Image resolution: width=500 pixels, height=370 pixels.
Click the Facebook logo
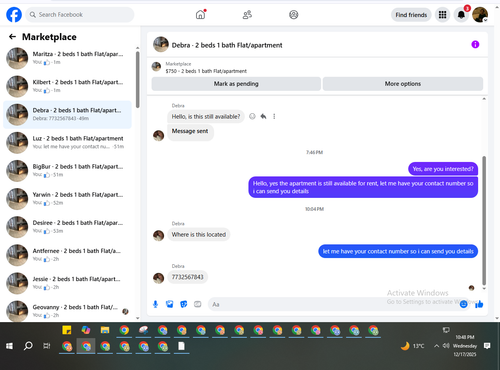(x=14, y=15)
